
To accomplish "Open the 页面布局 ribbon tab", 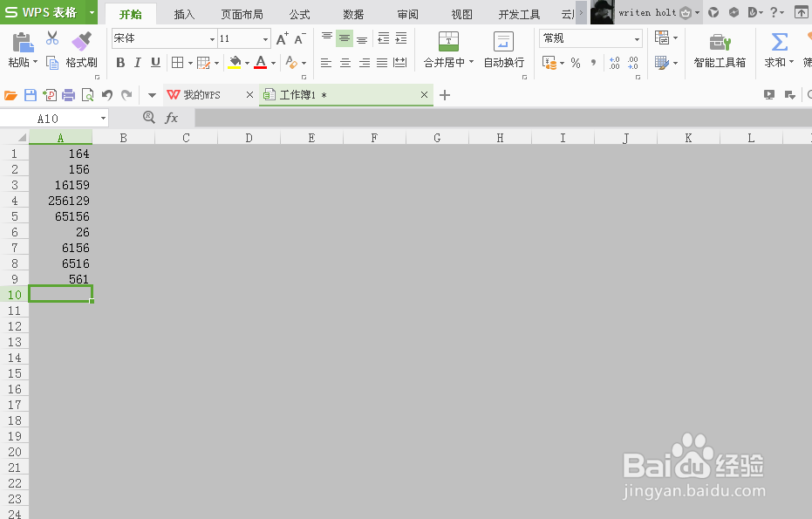I will point(242,14).
